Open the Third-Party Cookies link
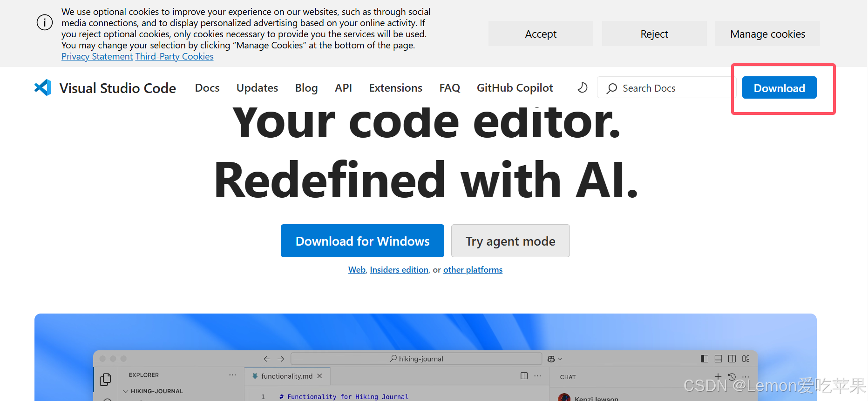The image size is (868, 401). 174,56
